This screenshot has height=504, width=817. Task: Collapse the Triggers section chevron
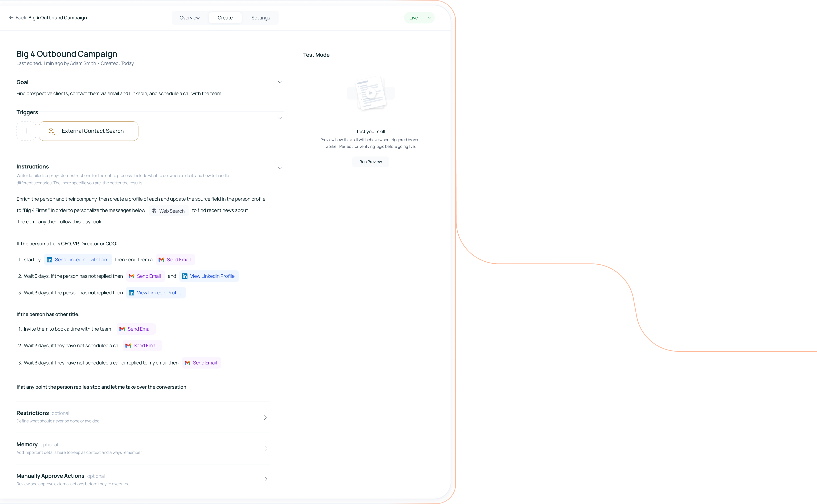[280, 118]
